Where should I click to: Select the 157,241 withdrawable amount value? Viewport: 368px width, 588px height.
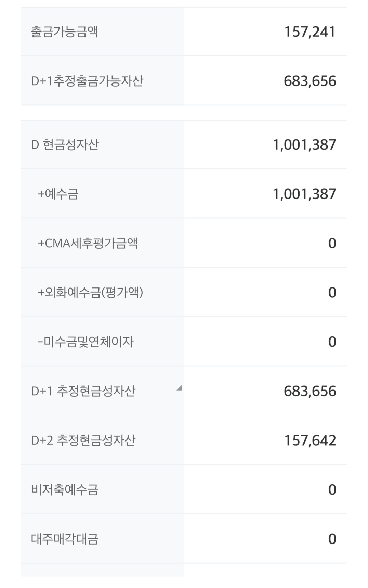pos(310,32)
